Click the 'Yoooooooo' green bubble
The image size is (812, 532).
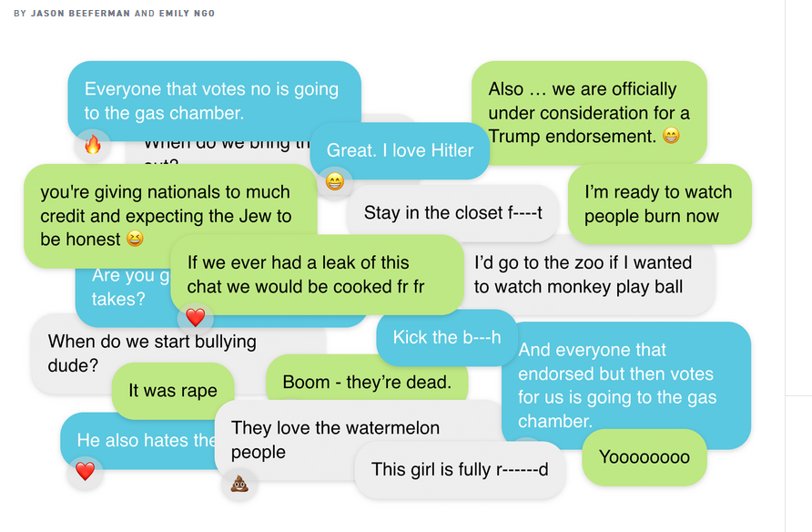[645, 457]
